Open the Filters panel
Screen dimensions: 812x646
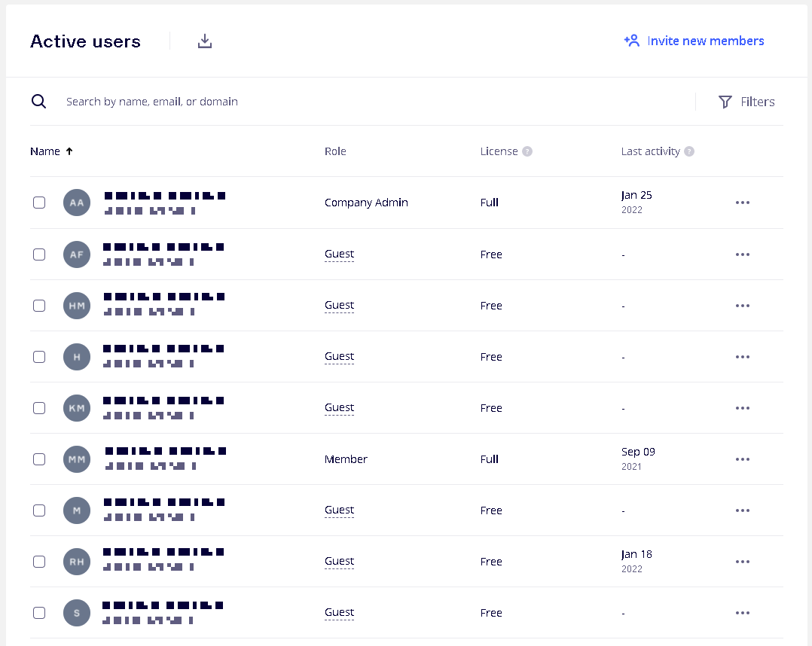coord(746,102)
